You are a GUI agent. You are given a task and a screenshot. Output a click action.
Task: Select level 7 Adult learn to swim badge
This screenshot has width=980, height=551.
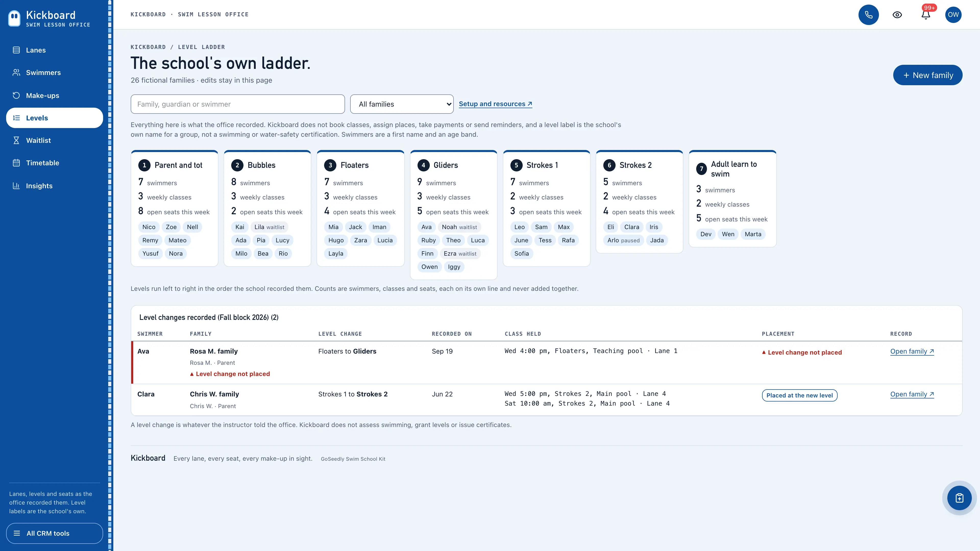[x=702, y=169]
